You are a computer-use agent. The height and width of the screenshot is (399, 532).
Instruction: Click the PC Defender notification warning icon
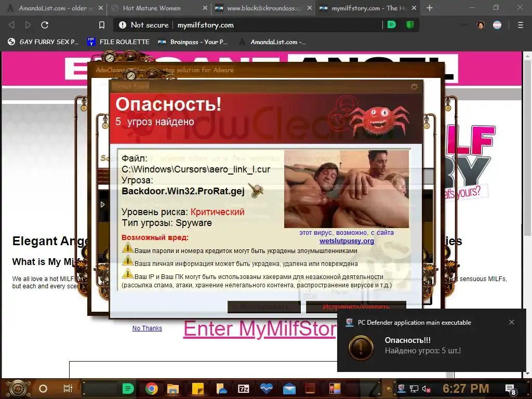(361, 348)
